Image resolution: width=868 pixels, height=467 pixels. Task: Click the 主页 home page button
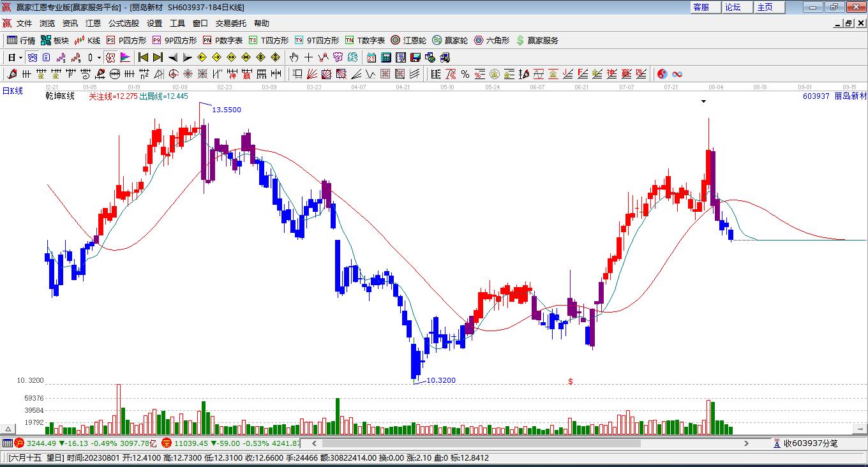[x=770, y=7]
